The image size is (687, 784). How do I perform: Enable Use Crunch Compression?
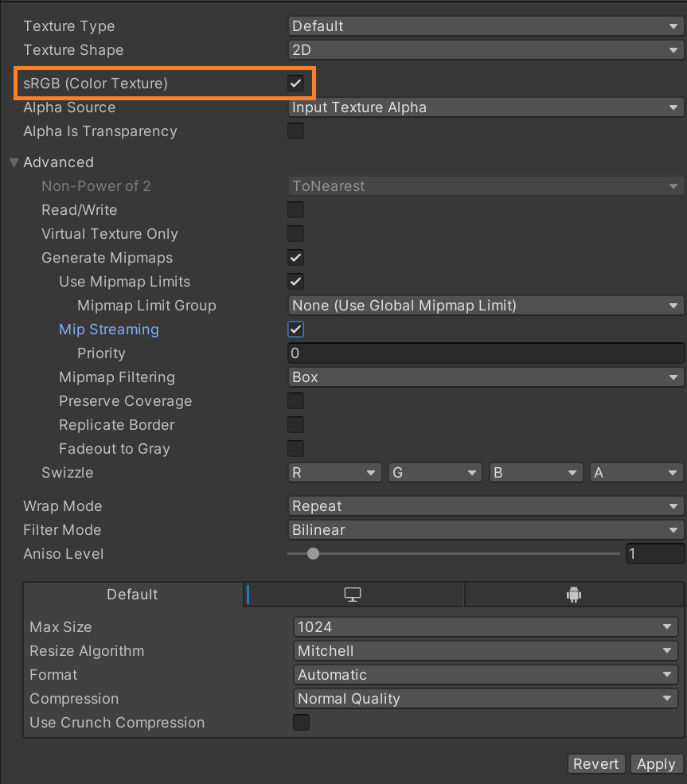point(301,723)
